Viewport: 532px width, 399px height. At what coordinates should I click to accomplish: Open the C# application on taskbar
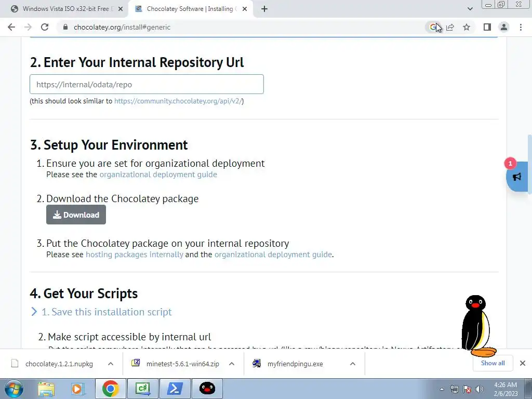tap(143, 389)
